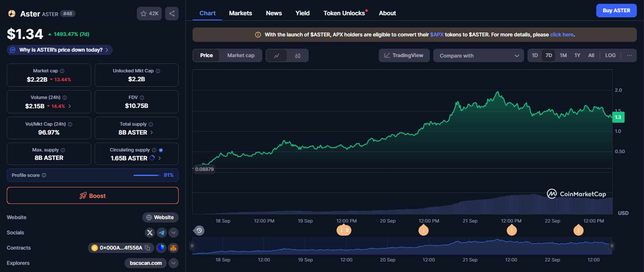Click the info icon in the APX banner
The height and width of the screenshot is (272, 644).
tap(258, 35)
